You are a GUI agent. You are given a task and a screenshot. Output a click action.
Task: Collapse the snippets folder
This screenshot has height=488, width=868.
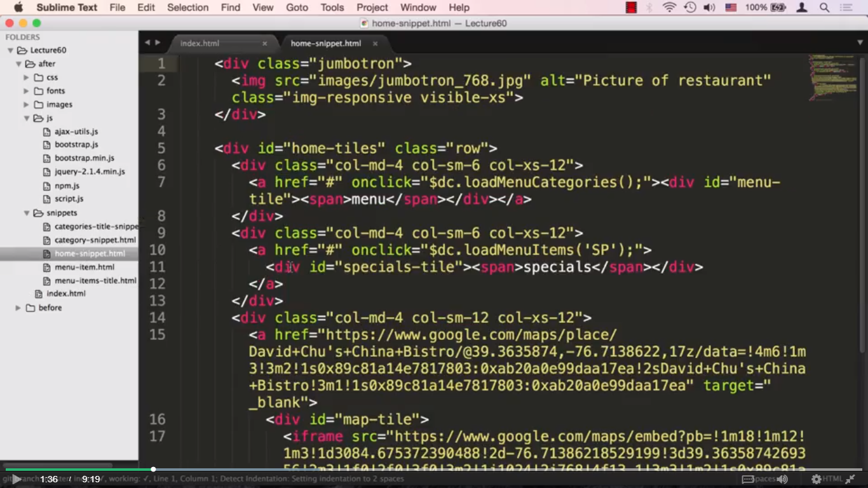coord(27,213)
